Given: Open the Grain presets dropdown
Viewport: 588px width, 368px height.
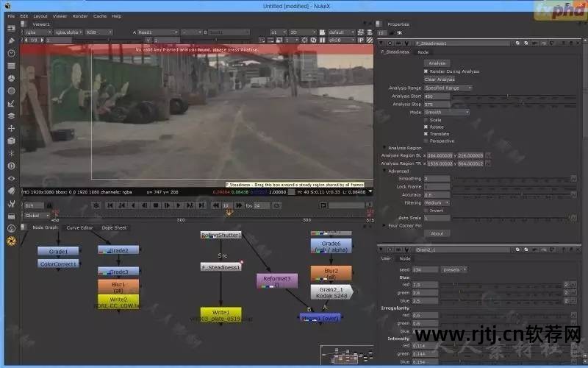Looking at the screenshot, I should click(x=454, y=269).
